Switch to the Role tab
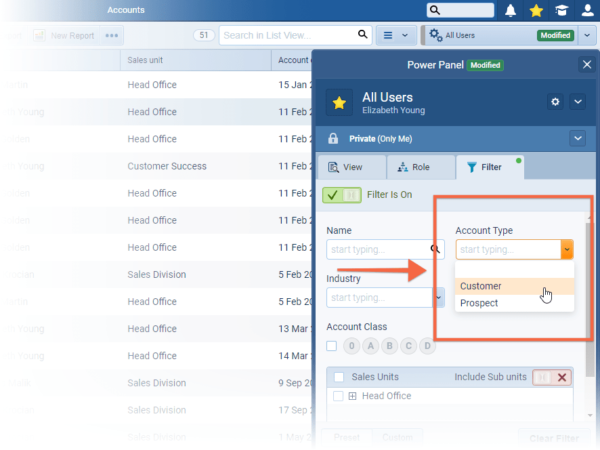This screenshot has width=600, height=450. (414, 167)
